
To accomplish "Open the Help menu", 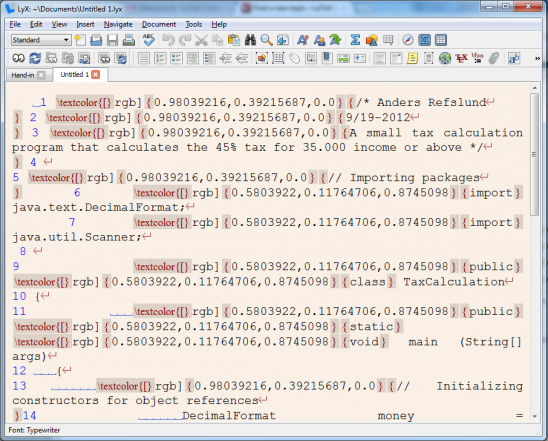I will click(219, 24).
